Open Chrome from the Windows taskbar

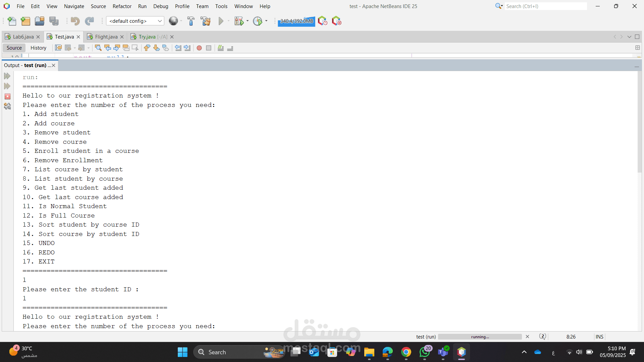[406, 352]
